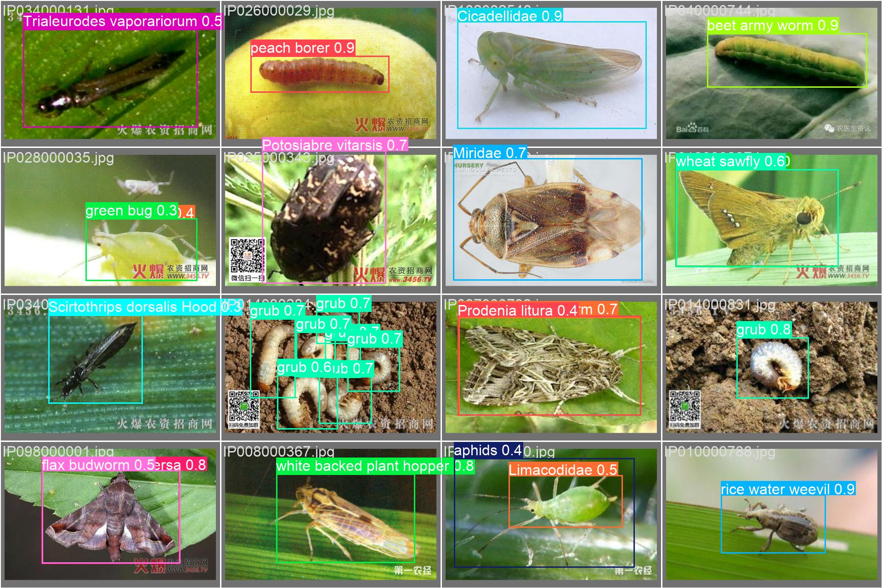882x588 pixels.
Task: Select the 'white backed plant hopper 0.8' label
Action: (375, 466)
